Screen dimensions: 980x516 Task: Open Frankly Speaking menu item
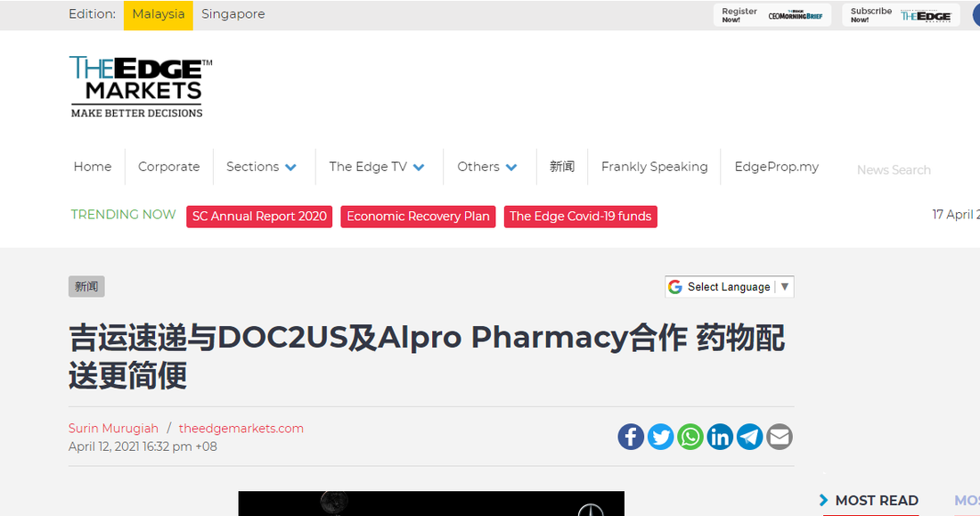pos(655,167)
